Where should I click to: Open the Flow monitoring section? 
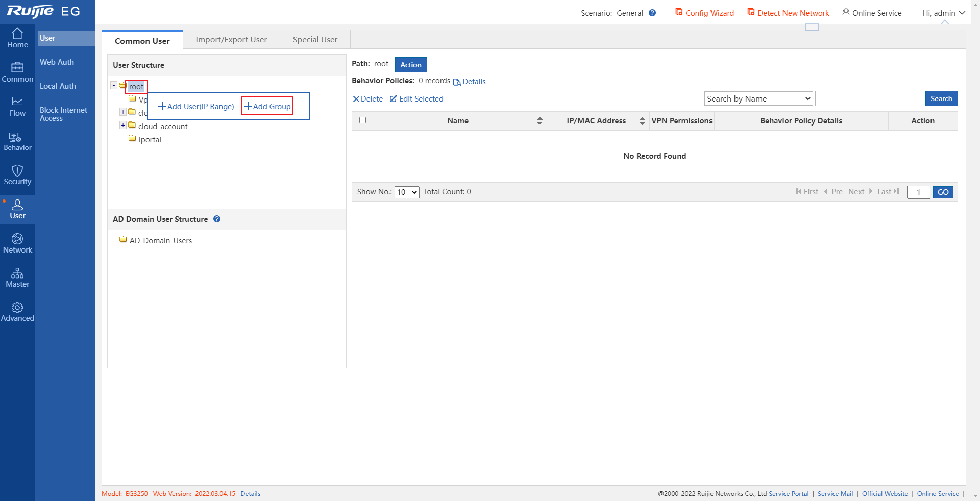point(17,107)
